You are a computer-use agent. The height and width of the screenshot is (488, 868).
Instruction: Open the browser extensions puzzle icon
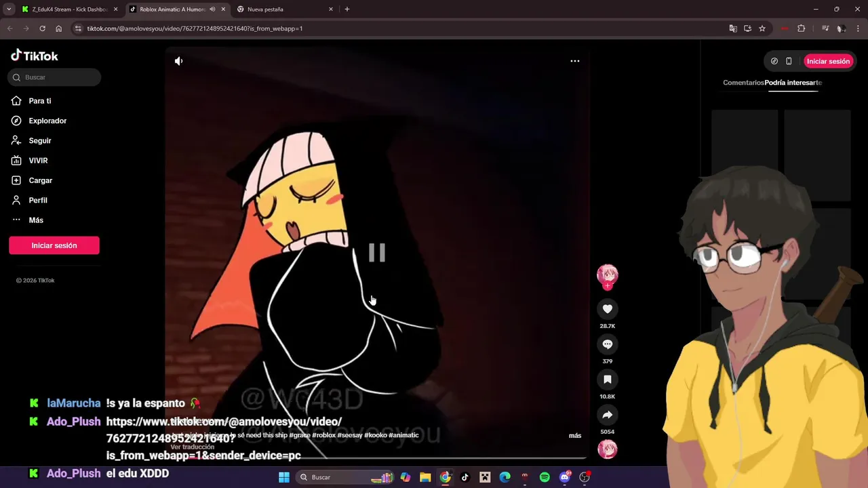click(x=801, y=28)
